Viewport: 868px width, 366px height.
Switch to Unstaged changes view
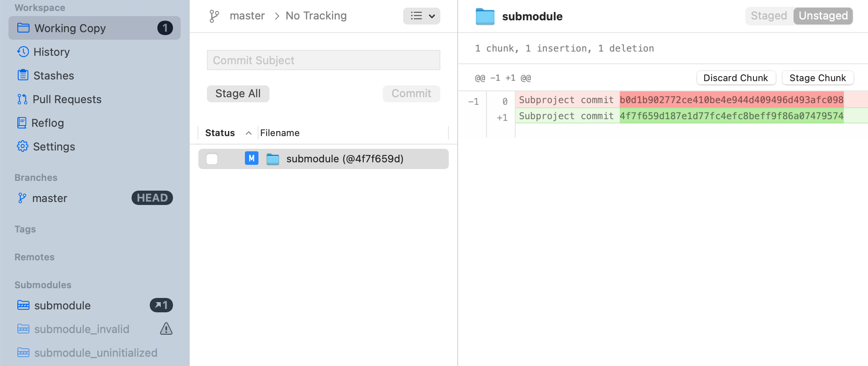click(823, 16)
